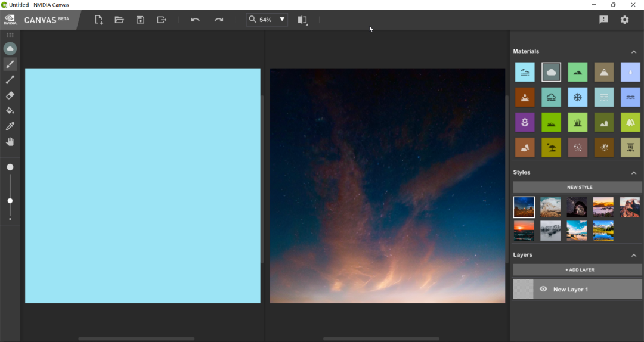
Task: Select the Brush tool
Action: click(10, 64)
